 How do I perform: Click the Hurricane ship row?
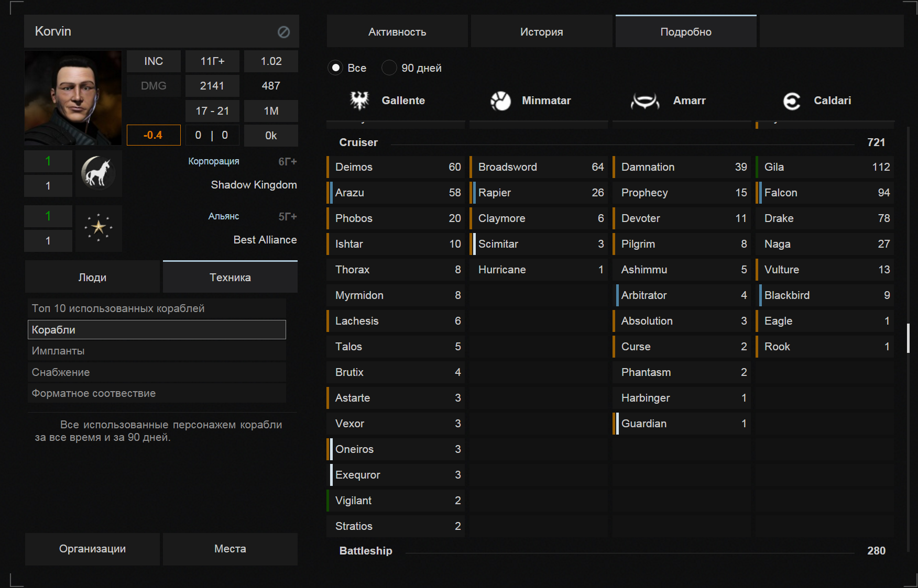pos(539,270)
